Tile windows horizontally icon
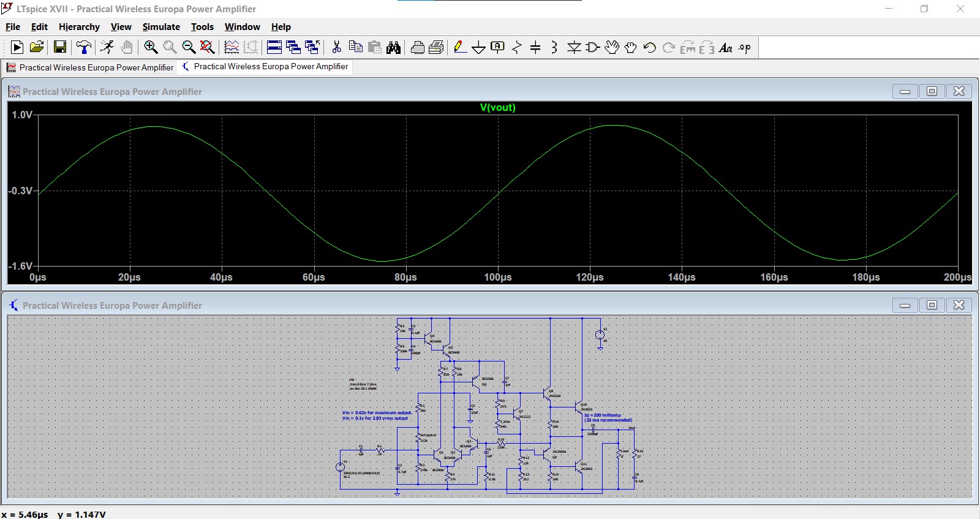The height and width of the screenshot is (519, 980). coord(274,47)
